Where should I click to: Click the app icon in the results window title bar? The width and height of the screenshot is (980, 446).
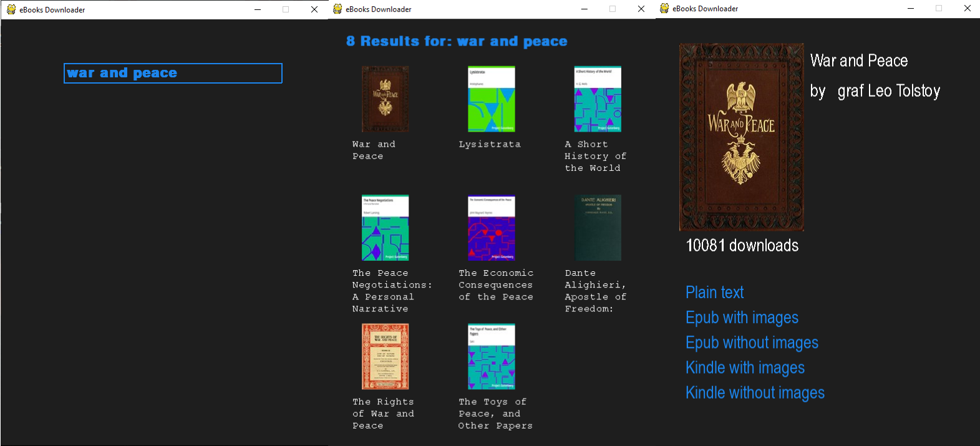tap(337, 9)
